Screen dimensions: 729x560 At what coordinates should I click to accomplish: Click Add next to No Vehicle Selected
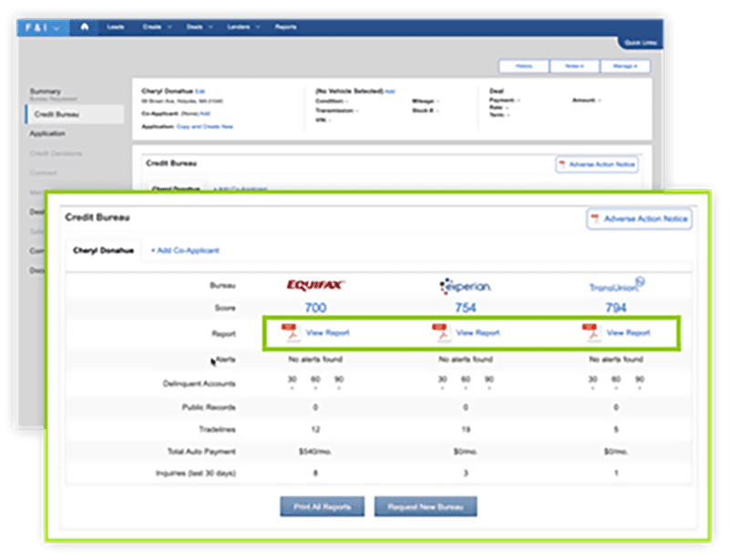tap(390, 92)
